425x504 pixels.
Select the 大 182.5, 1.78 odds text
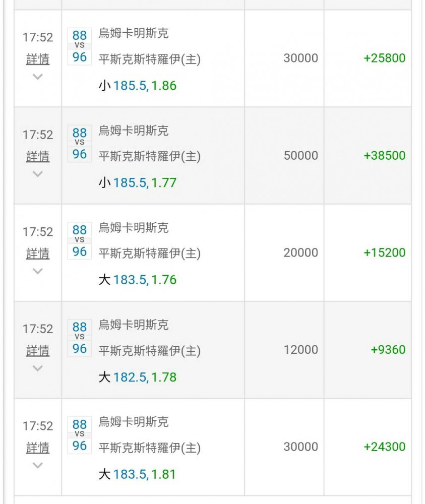pos(138,377)
